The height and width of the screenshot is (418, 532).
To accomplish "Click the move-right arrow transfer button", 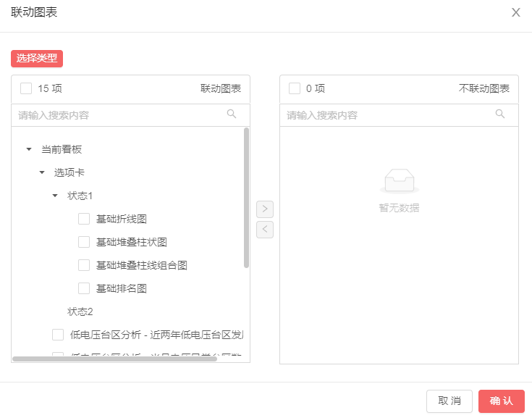I will (265, 209).
